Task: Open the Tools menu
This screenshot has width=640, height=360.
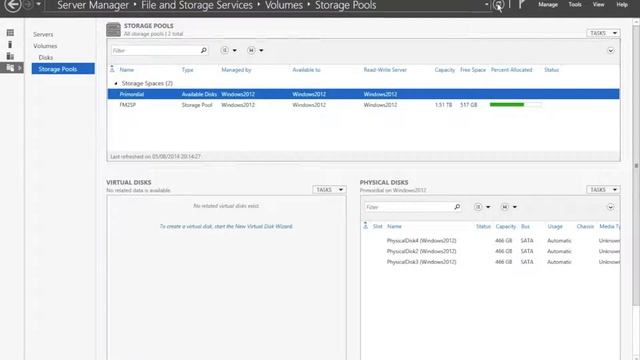Action: click(x=575, y=4)
